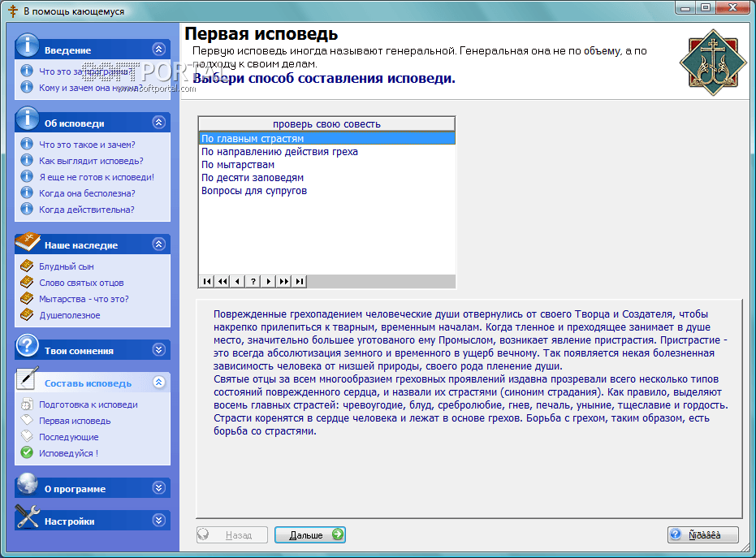
Task: Expand the О программе section chevron
Action: (x=159, y=488)
